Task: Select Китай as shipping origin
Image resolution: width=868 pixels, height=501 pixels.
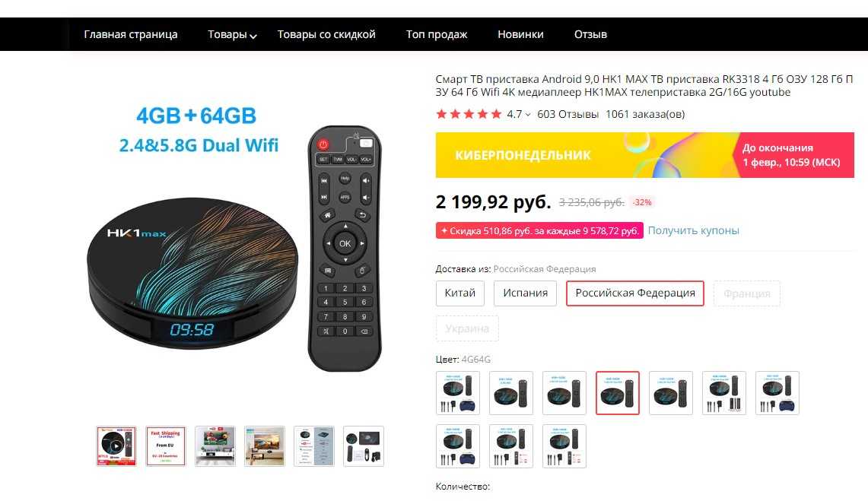Action: tap(460, 293)
